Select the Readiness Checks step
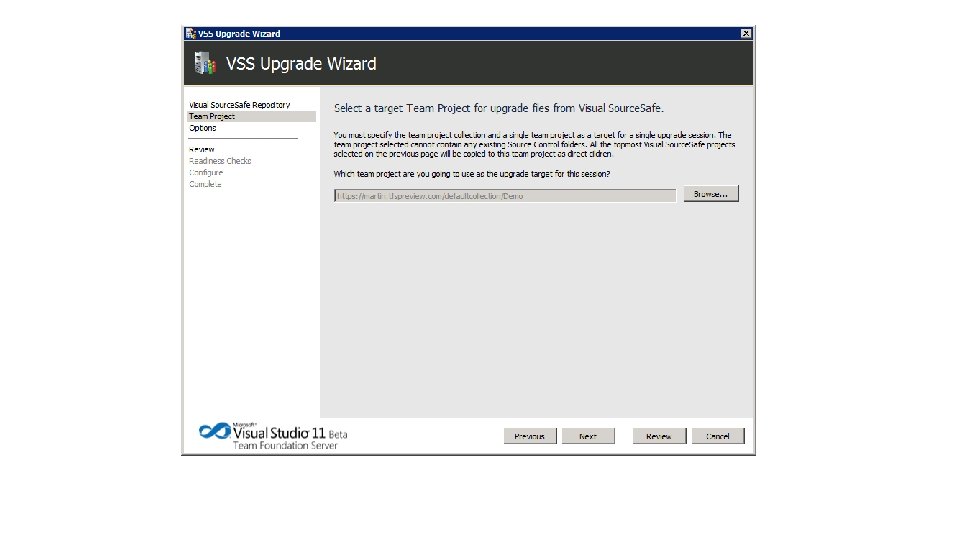Image resolution: width=960 pixels, height=540 pixels. coord(220,161)
